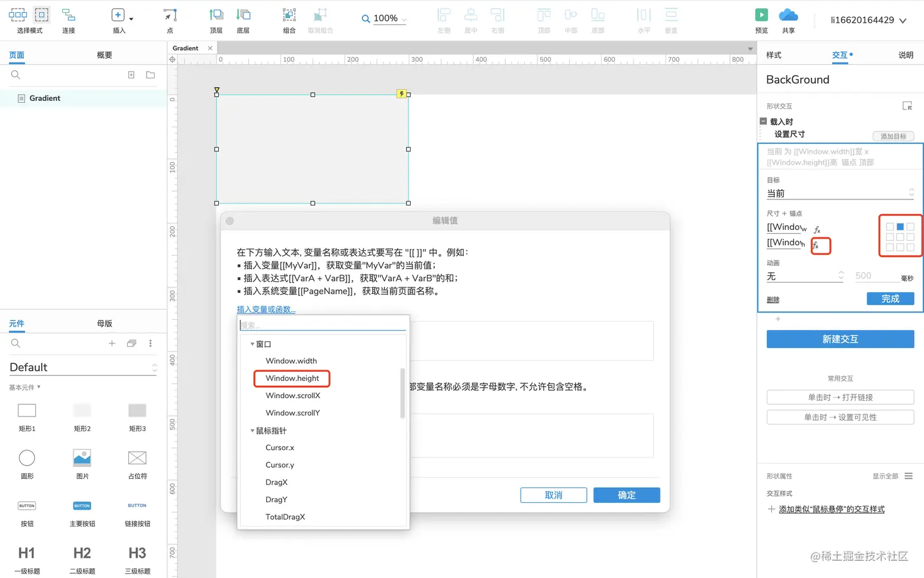
Task: Set anchor to the top-center cell
Action: coord(900,227)
